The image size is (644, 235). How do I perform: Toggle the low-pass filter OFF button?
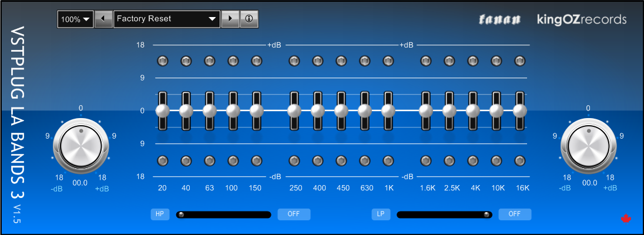pyautogui.click(x=515, y=214)
